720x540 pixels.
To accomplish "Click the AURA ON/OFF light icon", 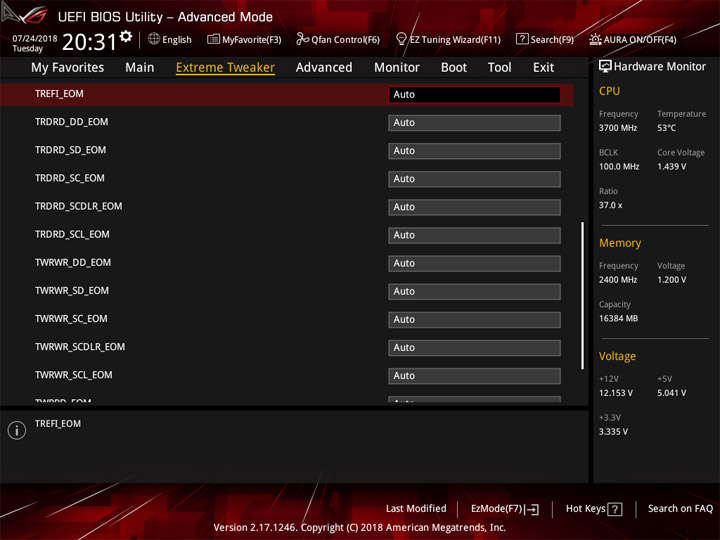I will pos(595,39).
